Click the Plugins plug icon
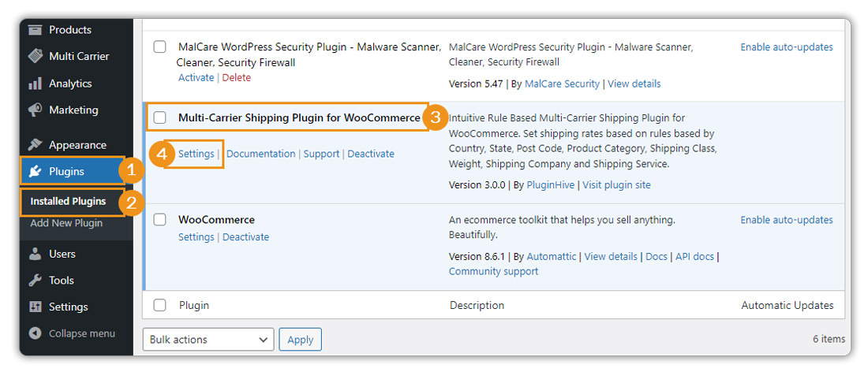Screen dimensions: 868x372 (35, 171)
